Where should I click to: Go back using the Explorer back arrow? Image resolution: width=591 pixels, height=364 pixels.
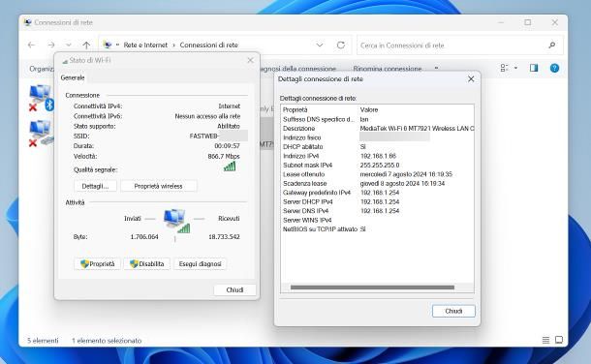tap(32, 45)
